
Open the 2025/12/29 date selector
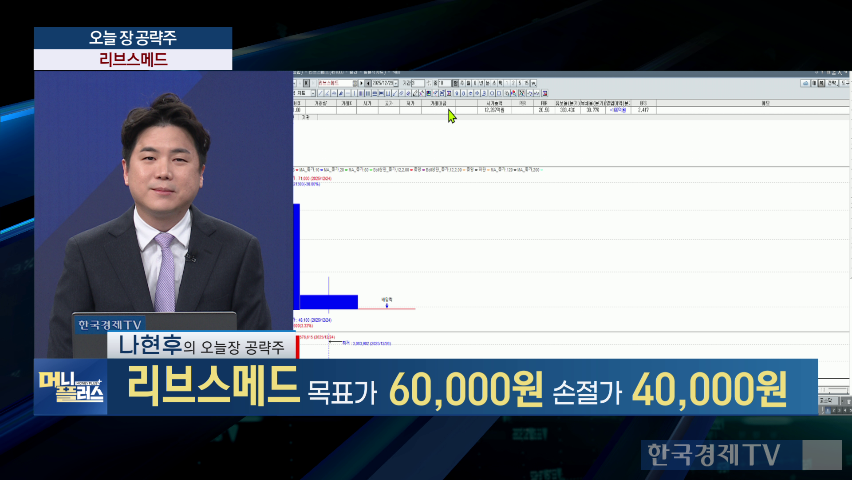[396, 83]
